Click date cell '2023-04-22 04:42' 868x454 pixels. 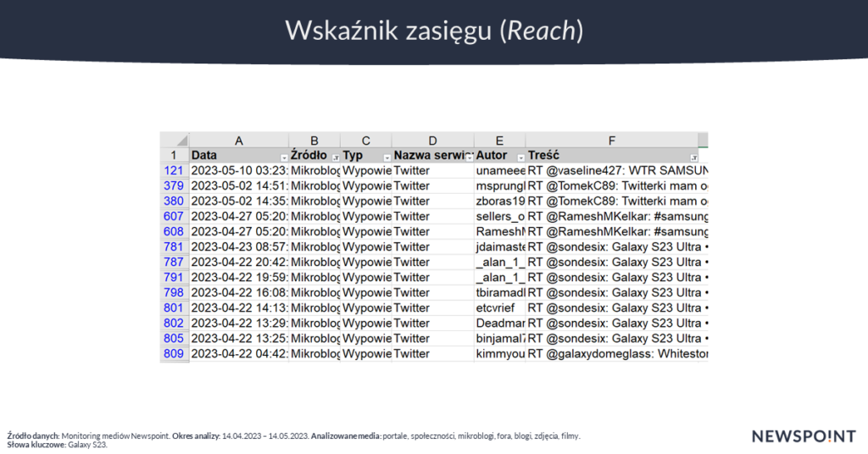pos(238,353)
